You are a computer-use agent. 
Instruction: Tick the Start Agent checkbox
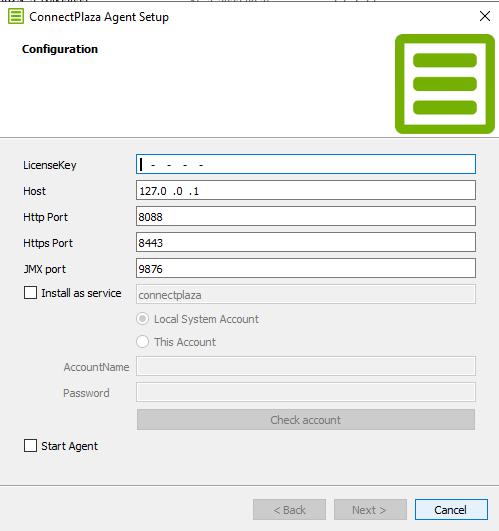pos(30,446)
